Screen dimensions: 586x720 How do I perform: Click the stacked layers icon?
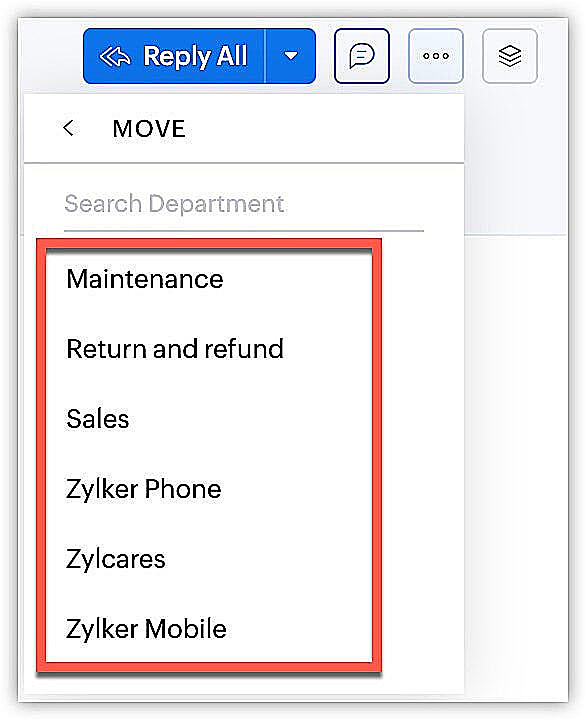(x=510, y=56)
